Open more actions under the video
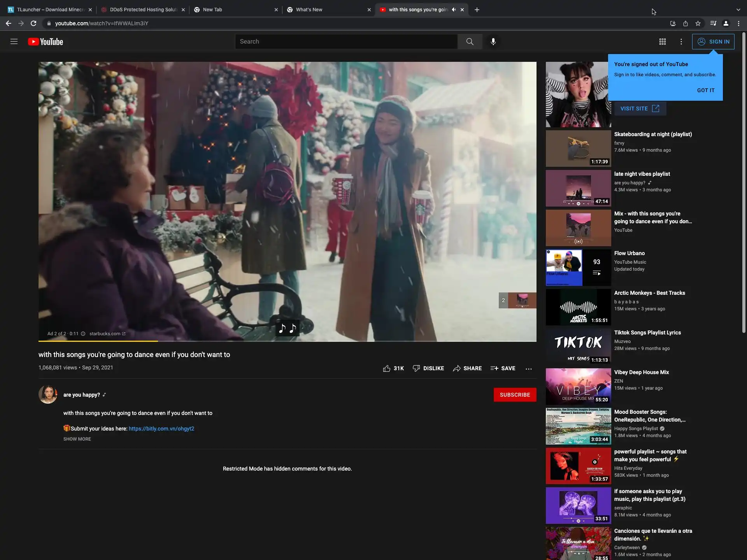 tap(528, 369)
